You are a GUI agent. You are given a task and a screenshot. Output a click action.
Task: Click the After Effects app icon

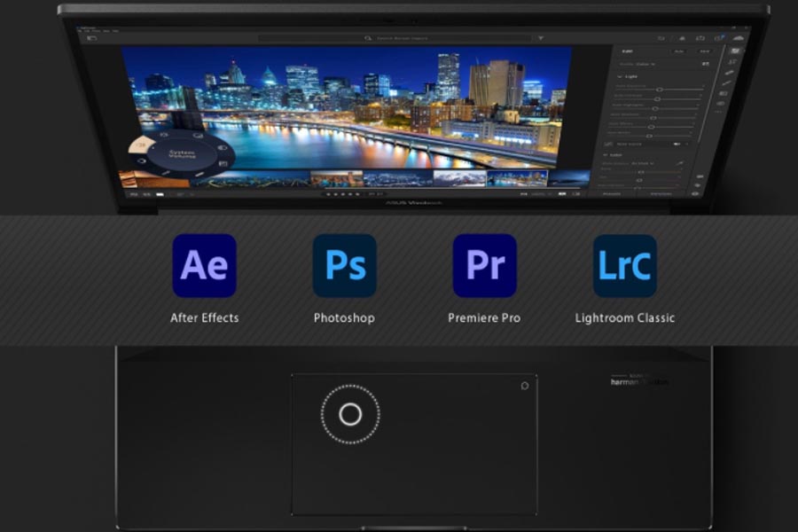pos(204,265)
